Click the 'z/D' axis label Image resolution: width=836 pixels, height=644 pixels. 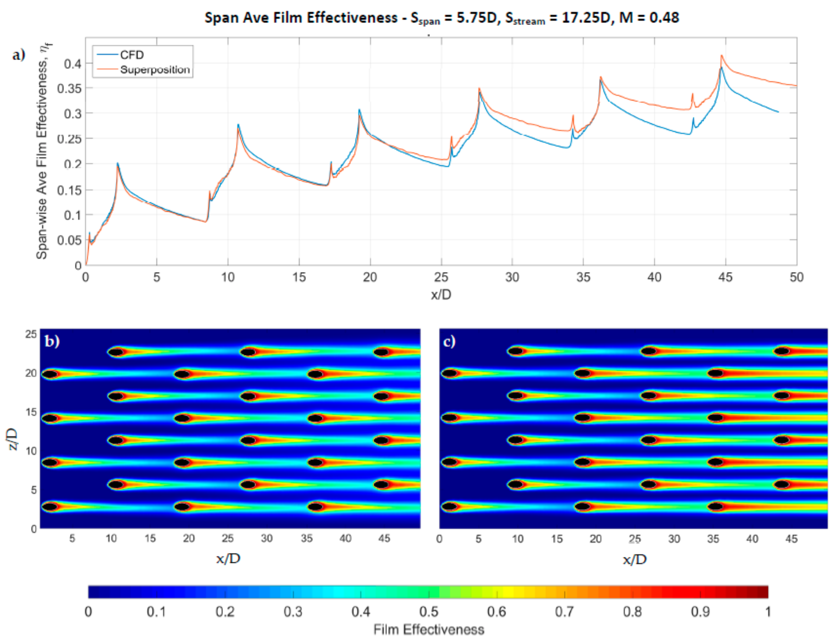12,439
